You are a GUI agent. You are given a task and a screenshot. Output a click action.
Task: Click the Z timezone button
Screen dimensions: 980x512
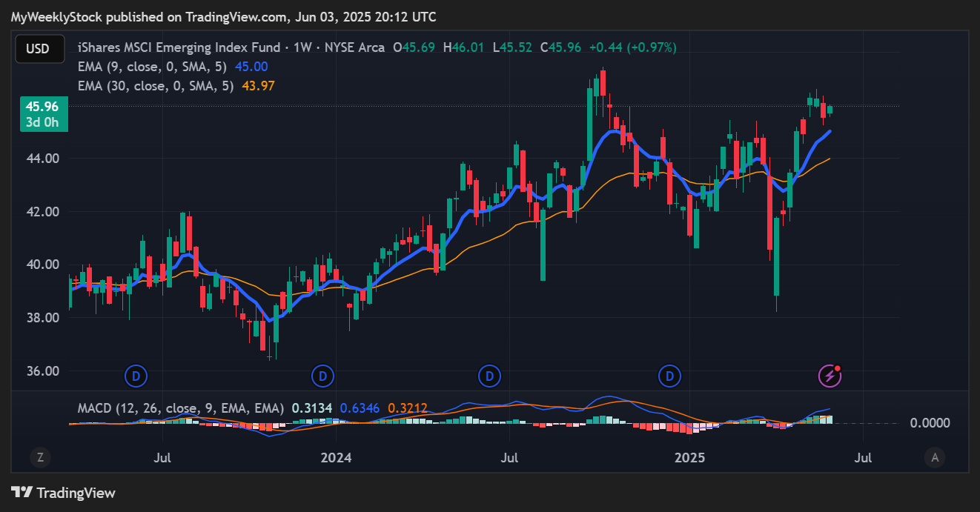[40, 458]
